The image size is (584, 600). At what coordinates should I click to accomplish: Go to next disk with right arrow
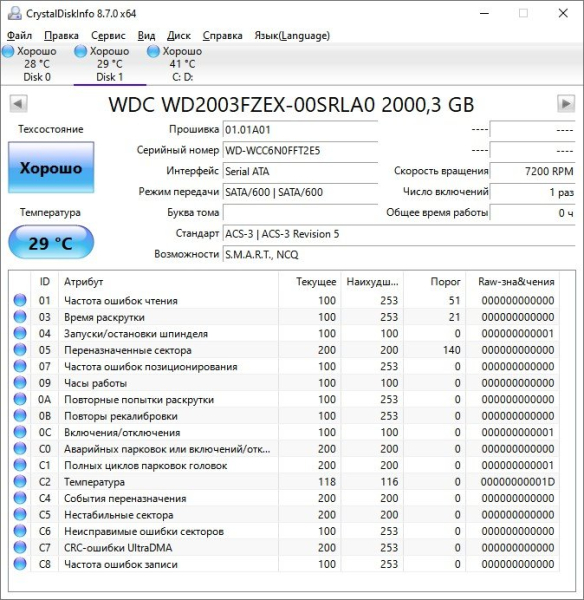566,104
